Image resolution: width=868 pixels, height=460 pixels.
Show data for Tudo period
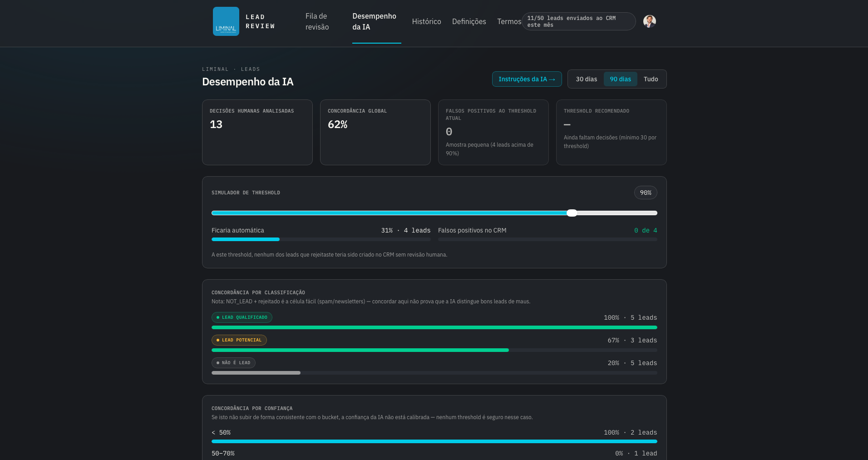coord(651,79)
